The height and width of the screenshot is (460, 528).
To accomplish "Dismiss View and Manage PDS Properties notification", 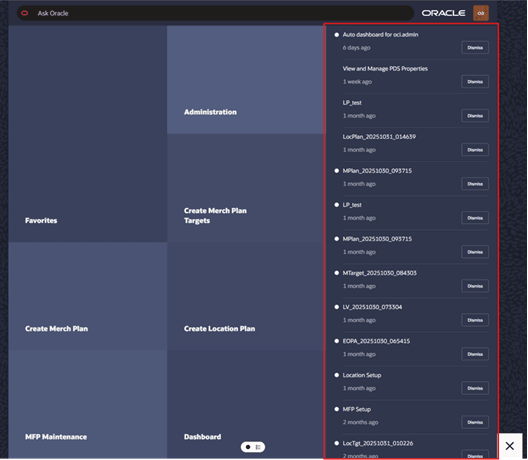I will point(475,81).
